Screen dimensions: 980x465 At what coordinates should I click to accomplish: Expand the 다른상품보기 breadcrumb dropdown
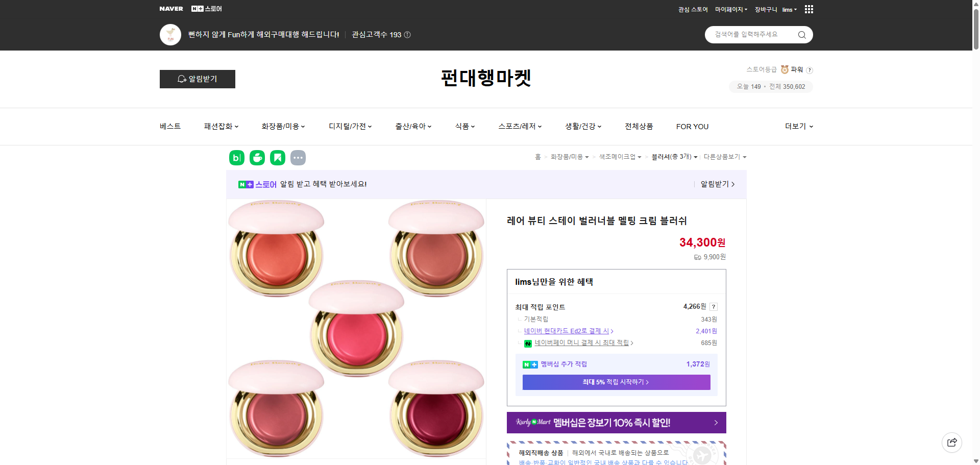725,157
